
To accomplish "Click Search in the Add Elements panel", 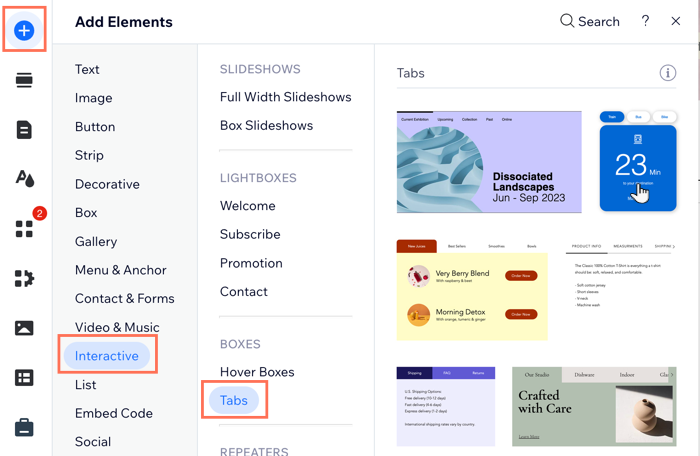I will tap(590, 21).
